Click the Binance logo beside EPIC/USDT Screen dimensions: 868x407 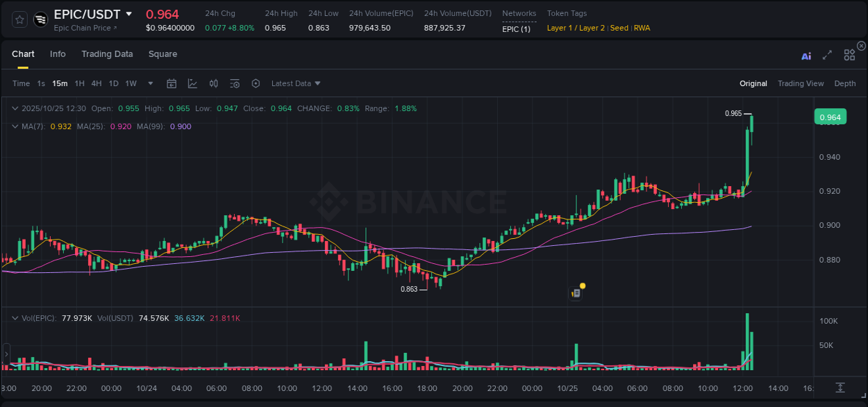click(x=40, y=19)
